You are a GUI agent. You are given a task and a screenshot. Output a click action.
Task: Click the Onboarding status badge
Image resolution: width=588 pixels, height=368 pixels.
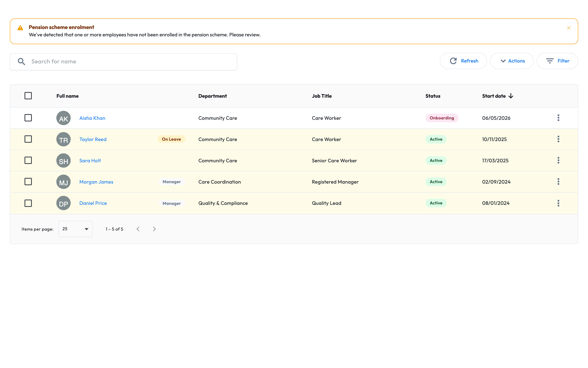pyautogui.click(x=442, y=118)
